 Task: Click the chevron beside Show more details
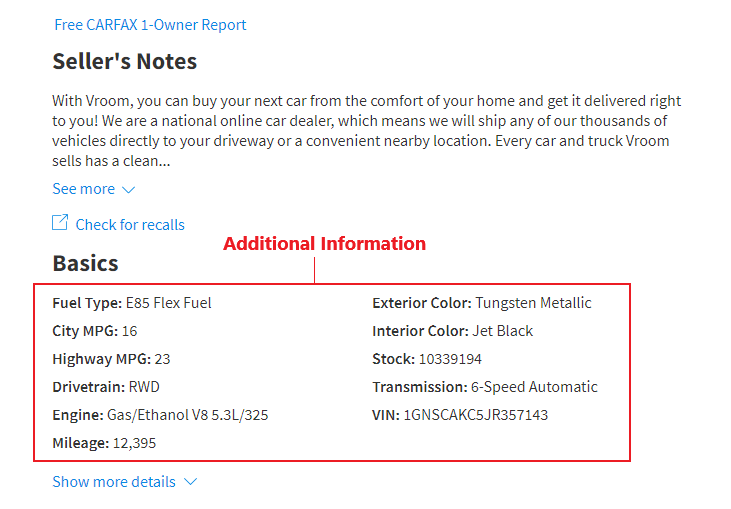(x=190, y=481)
